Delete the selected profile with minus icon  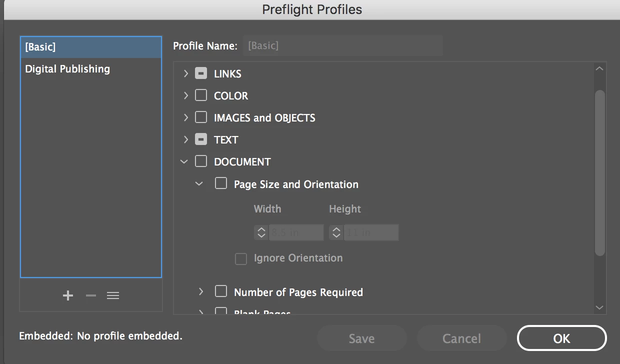click(x=90, y=295)
